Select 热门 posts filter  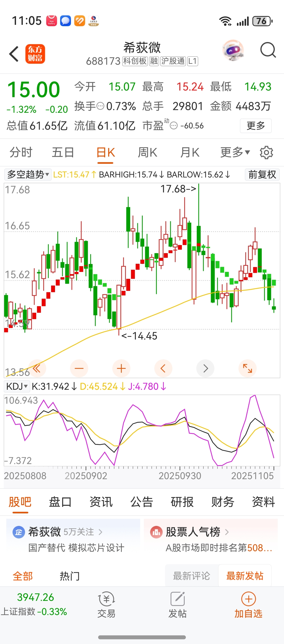pos(70,576)
